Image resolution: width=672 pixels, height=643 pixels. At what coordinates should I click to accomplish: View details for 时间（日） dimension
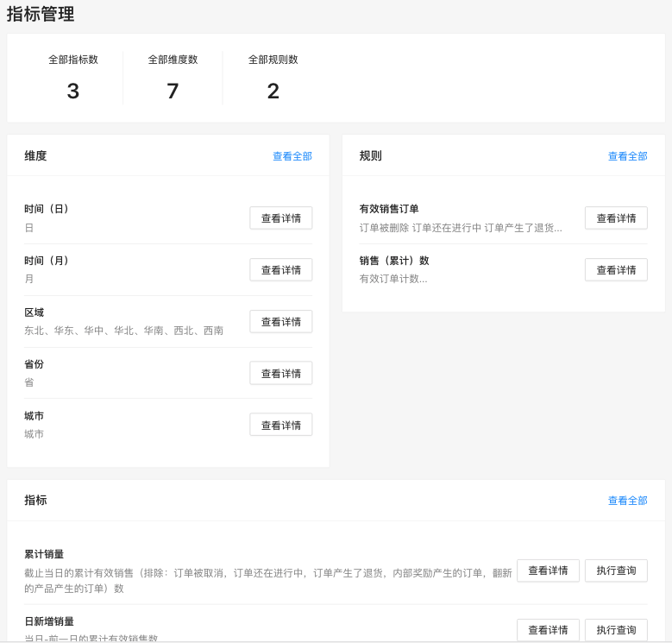tap(280, 218)
